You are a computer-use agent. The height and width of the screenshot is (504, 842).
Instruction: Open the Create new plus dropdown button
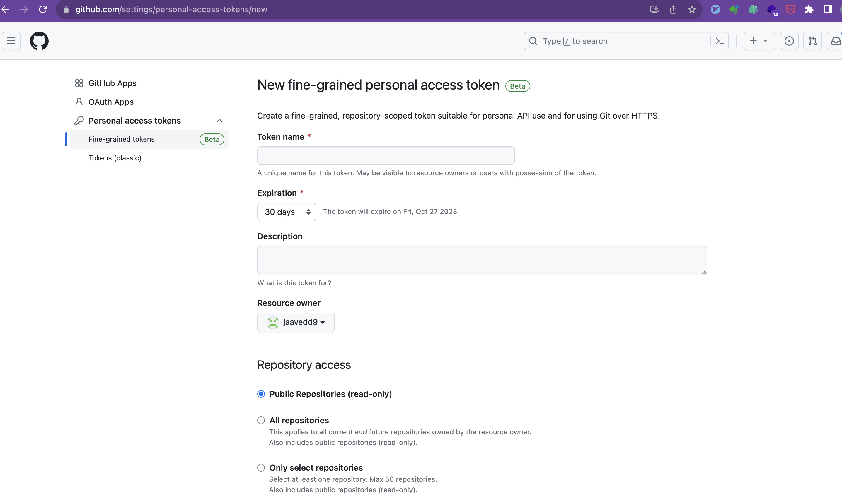759,41
